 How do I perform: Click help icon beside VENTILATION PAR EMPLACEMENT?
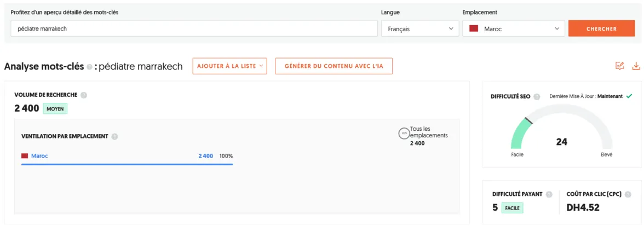click(114, 137)
